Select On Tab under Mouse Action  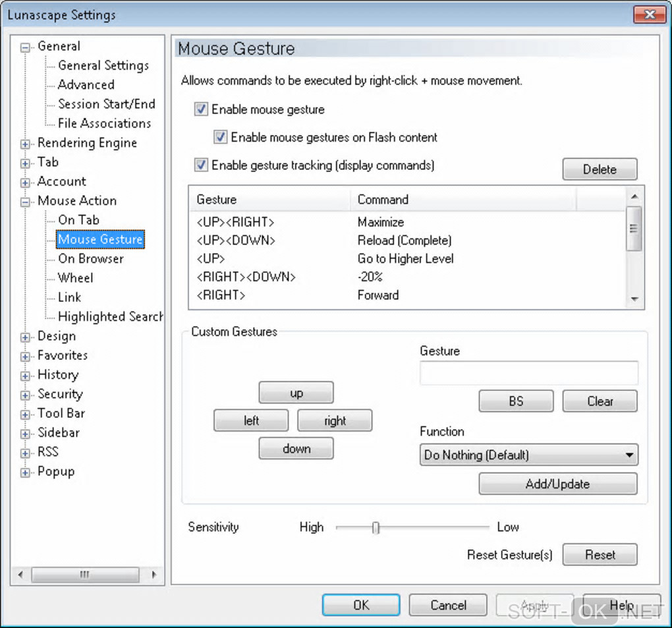pos(79,220)
